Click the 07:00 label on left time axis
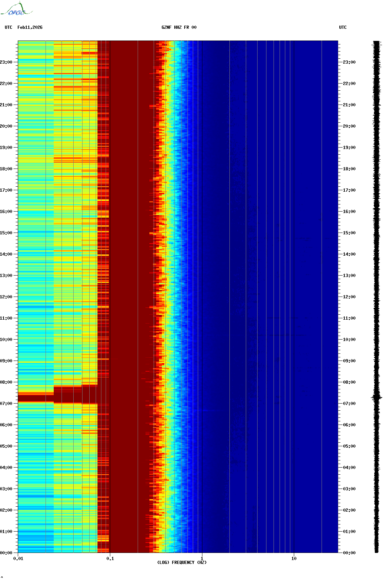392x581 pixels. coord(6,404)
